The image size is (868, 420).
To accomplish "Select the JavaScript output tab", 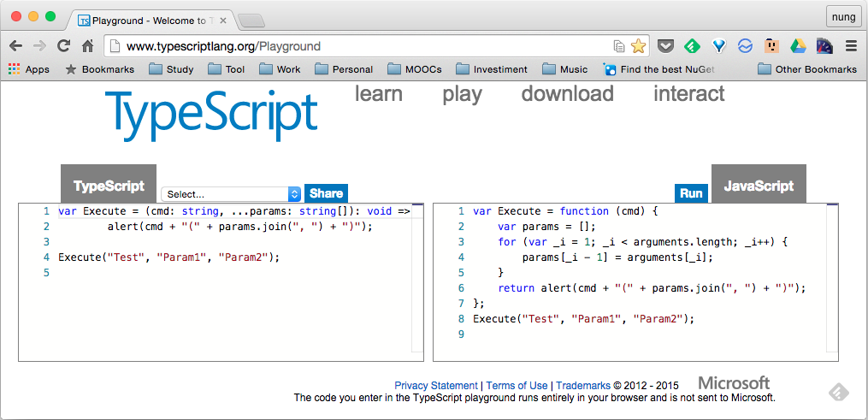I will click(759, 184).
